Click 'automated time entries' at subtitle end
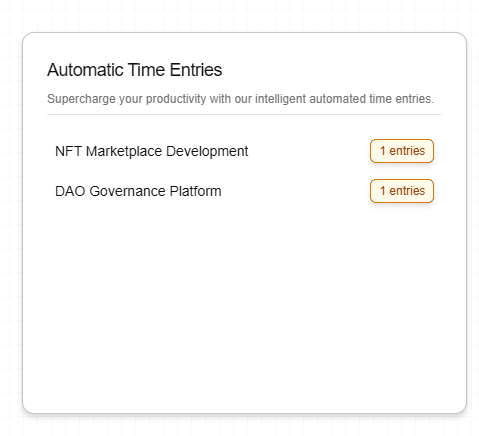Screen dimensions: 479x436 (x=372, y=99)
